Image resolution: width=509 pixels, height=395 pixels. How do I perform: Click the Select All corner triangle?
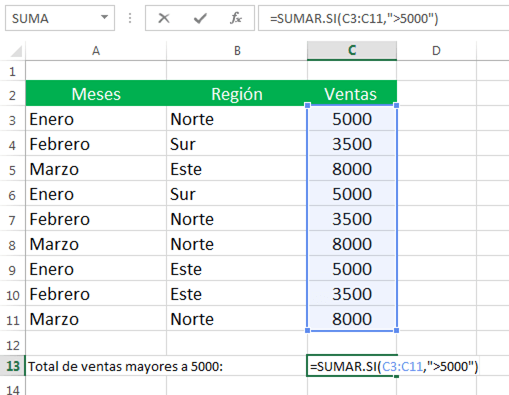click(16, 51)
